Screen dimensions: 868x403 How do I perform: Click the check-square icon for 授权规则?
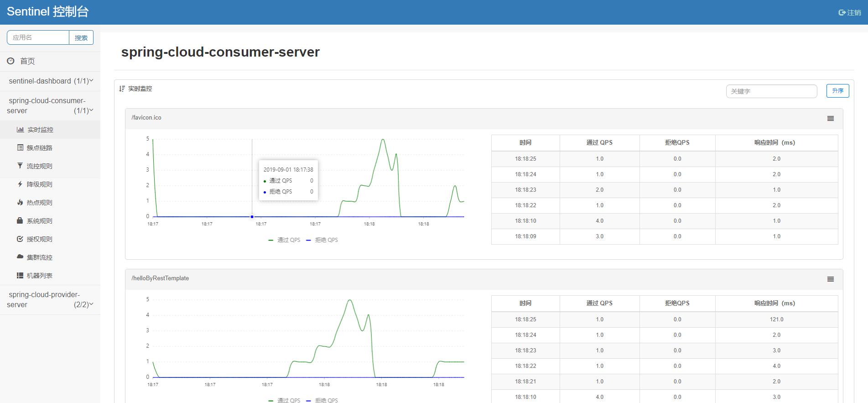pyautogui.click(x=20, y=239)
